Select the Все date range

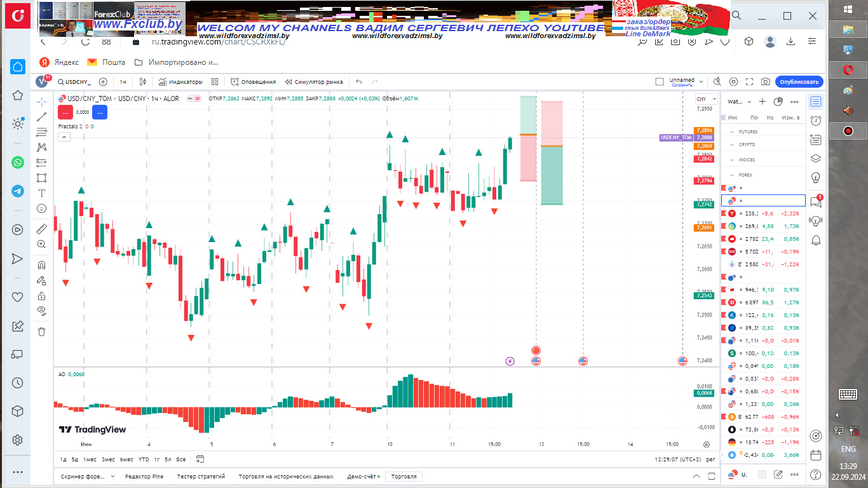point(181,459)
